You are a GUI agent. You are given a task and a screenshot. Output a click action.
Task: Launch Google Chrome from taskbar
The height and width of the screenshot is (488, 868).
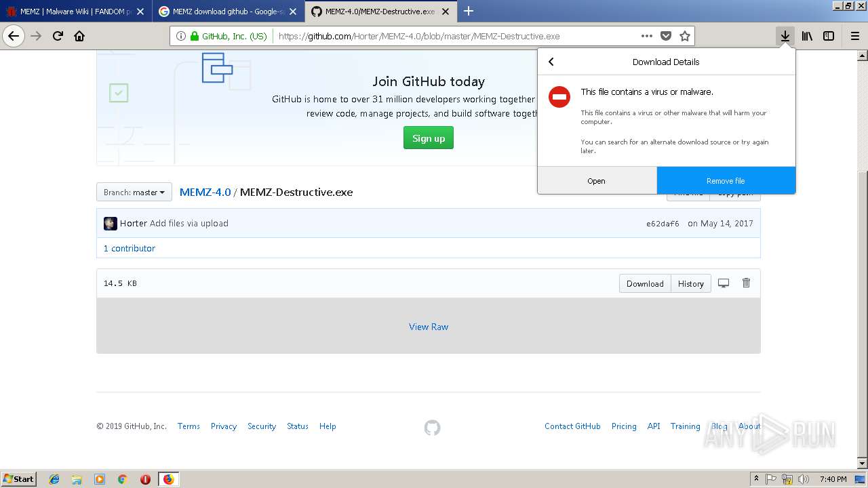coord(122,479)
